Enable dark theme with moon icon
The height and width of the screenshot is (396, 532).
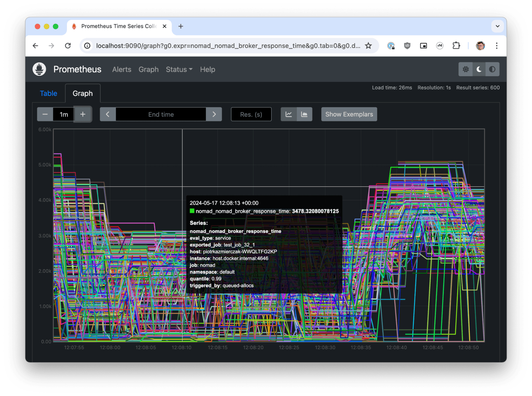[x=479, y=69]
